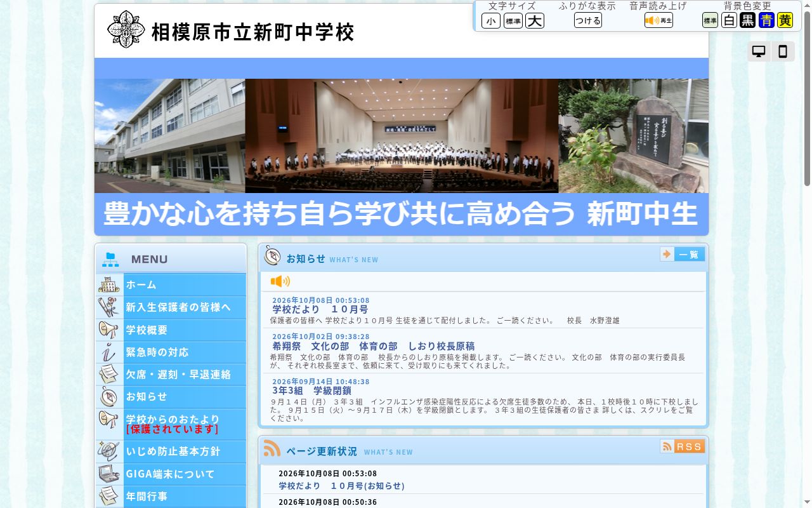Click the school emblem logo
This screenshot has width=812, height=508.
click(126, 29)
